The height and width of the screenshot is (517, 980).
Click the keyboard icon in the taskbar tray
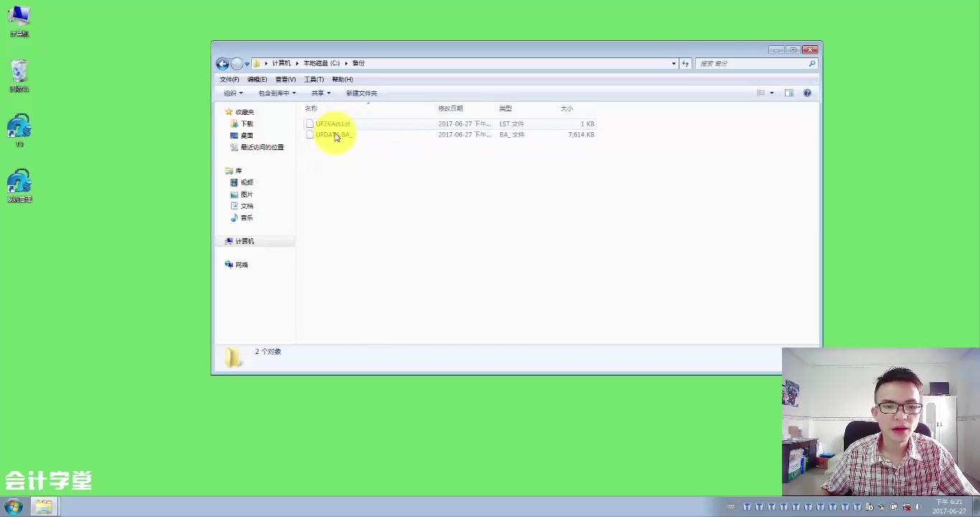pyautogui.click(x=730, y=507)
